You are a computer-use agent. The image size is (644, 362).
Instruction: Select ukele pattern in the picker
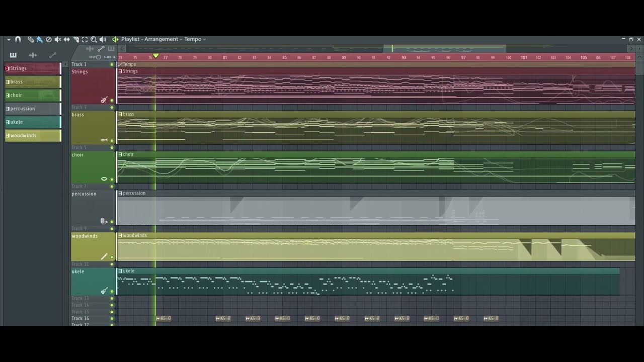(x=33, y=122)
